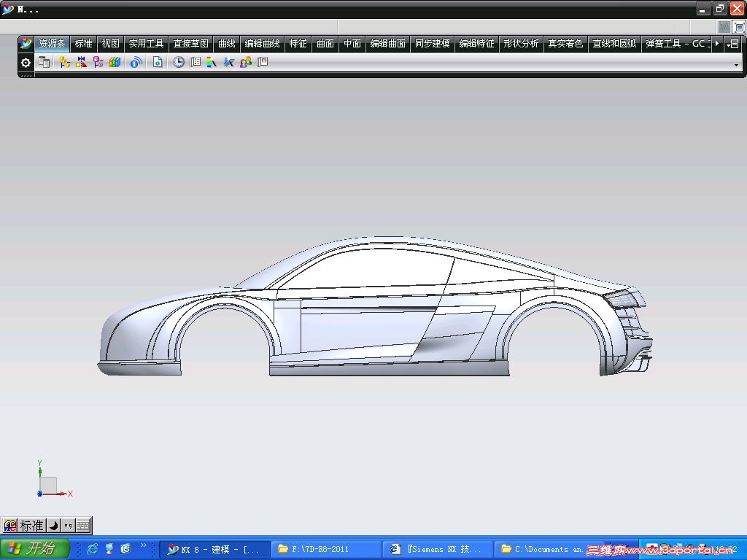Open the System Scenes palette icon
747x560 pixels.
263,62
